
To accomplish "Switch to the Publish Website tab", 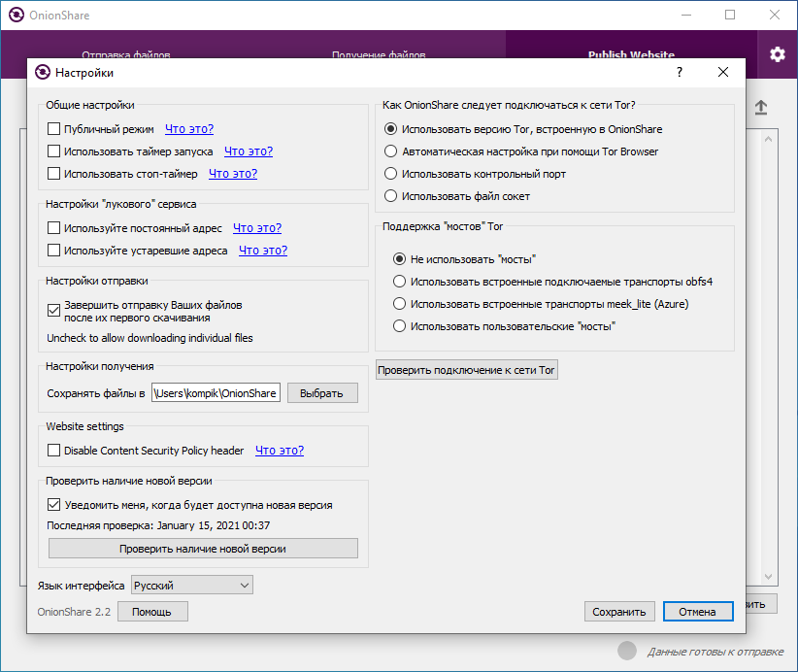I will pyautogui.click(x=632, y=54).
